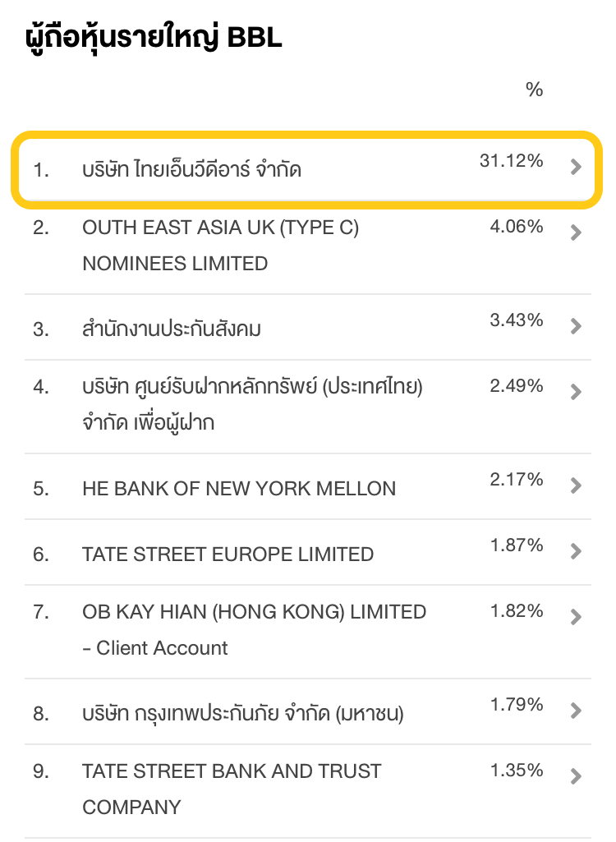Expand the 1.35% STATE STREET BANK chevron
Screen dimensions: 616x842
576,776
